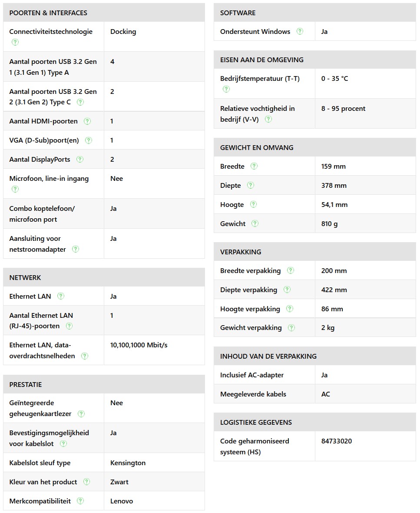Click the HS code value 84733020
Viewport: 420px width, 513px height.
(x=337, y=441)
